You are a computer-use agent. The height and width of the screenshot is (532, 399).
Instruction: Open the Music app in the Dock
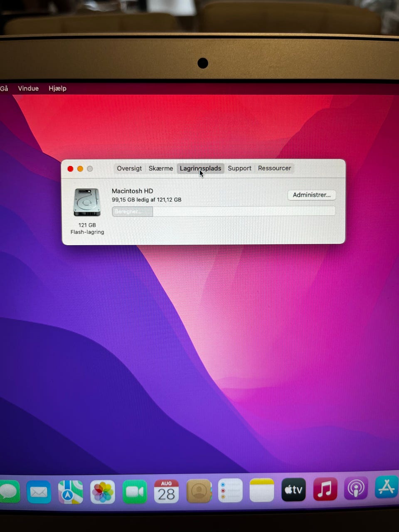coord(325,489)
